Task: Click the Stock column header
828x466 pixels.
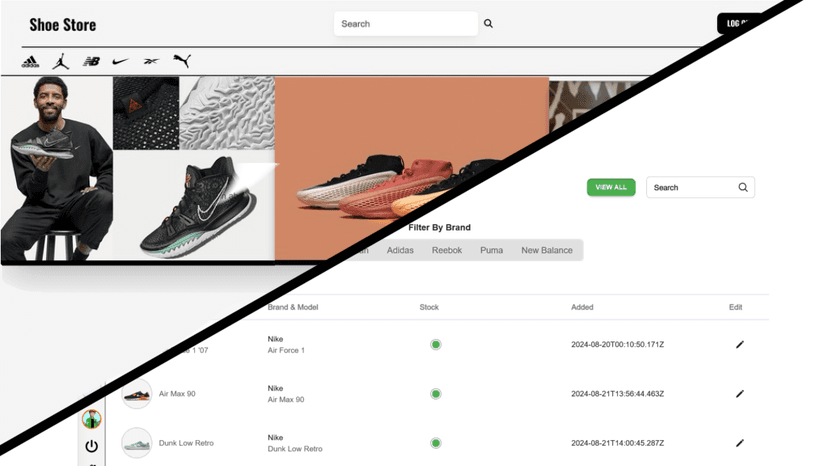Action: 429,307
